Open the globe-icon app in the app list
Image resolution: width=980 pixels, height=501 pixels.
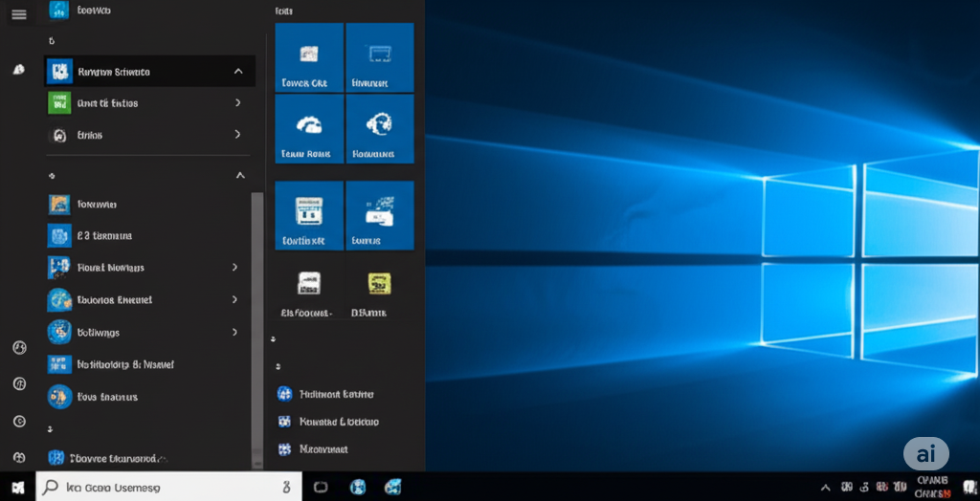[x=59, y=300]
